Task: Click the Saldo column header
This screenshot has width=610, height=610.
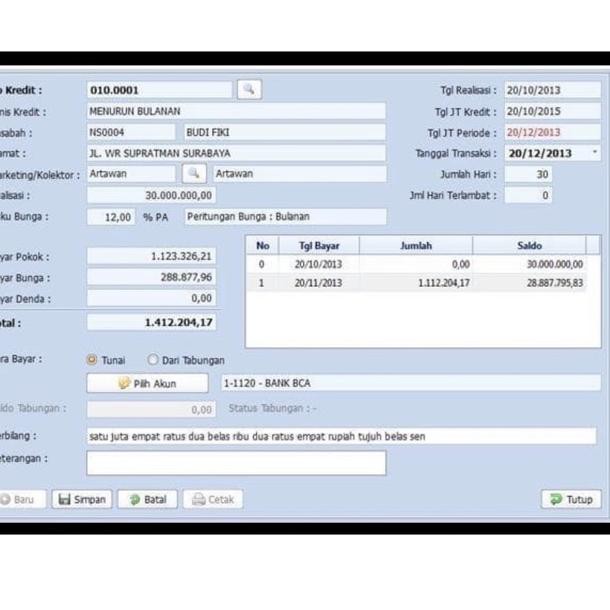Action: tap(529, 245)
